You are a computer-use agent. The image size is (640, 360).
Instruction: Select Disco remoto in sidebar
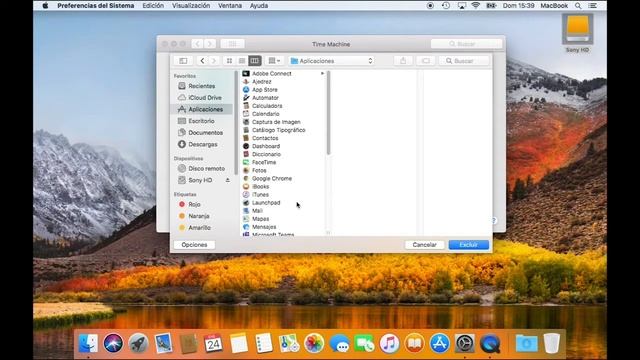tap(202, 168)
